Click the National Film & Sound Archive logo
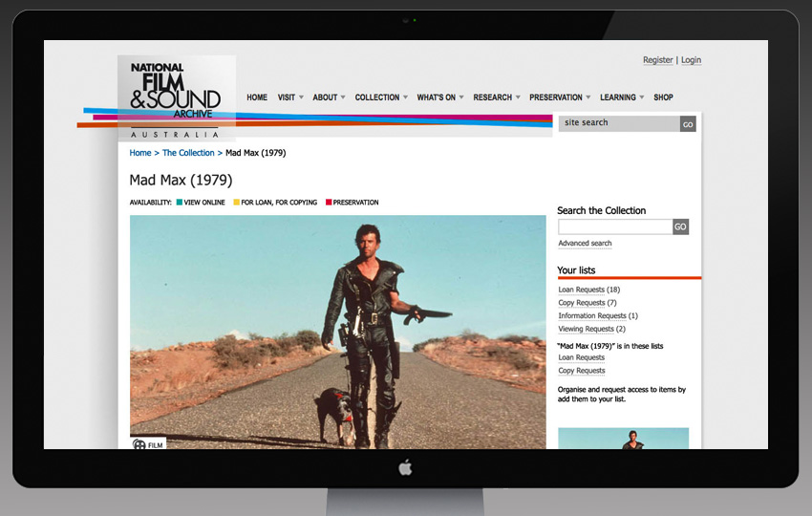 pyautogui.click(x=177, y=98)
